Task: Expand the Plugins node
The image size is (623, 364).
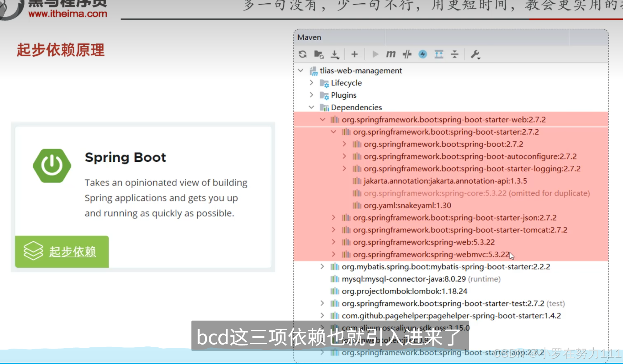Action: [x=311, y=95]
